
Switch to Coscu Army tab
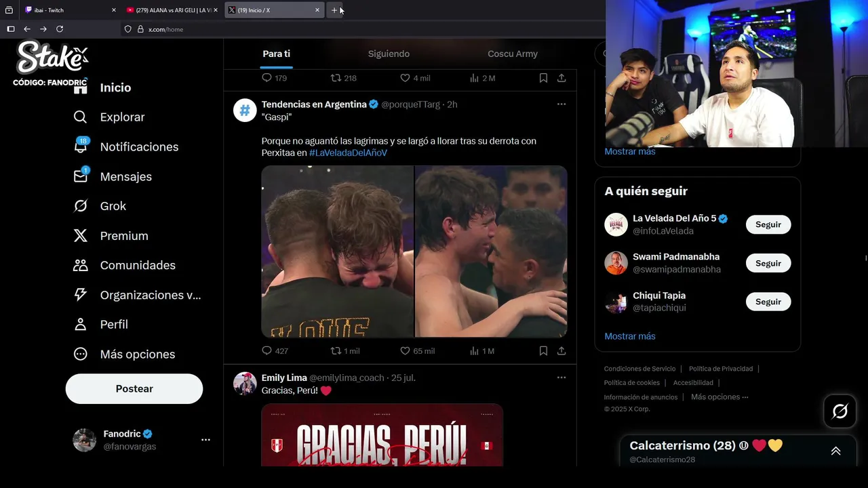pos(513,54)
